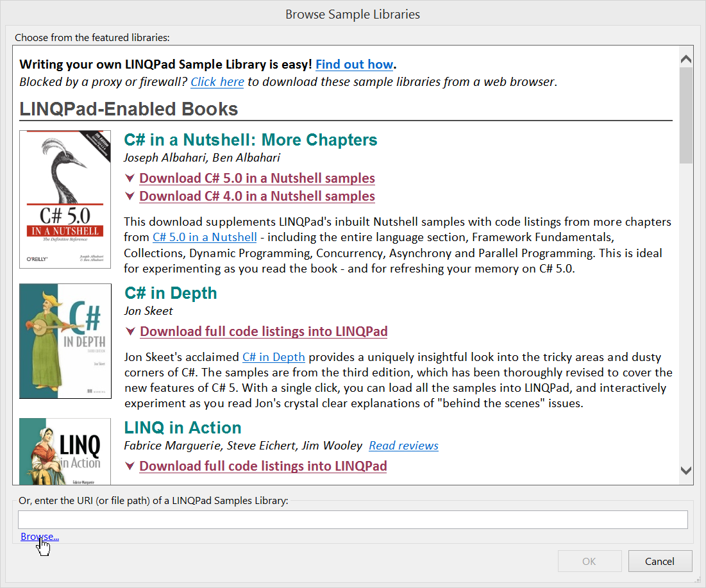Screen dimensions: 706x588
Task: Click the scrollbar up arrow
Action: tap(686, 59)
